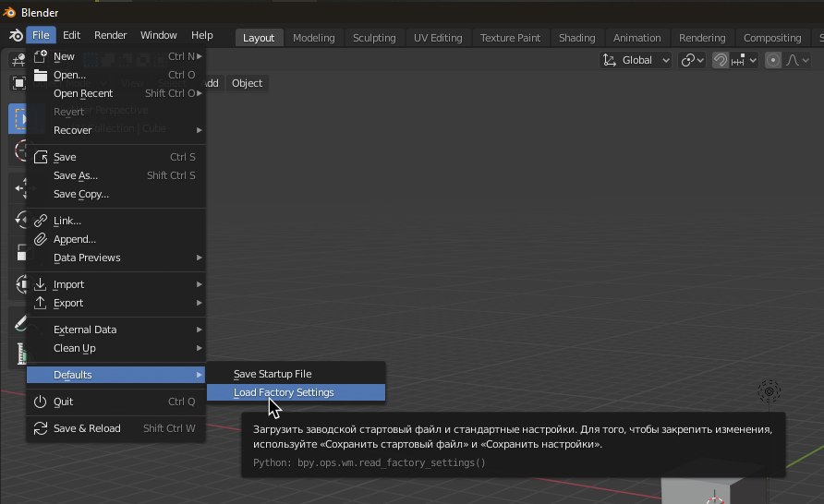Click New in the File menu

click(115, 56)
